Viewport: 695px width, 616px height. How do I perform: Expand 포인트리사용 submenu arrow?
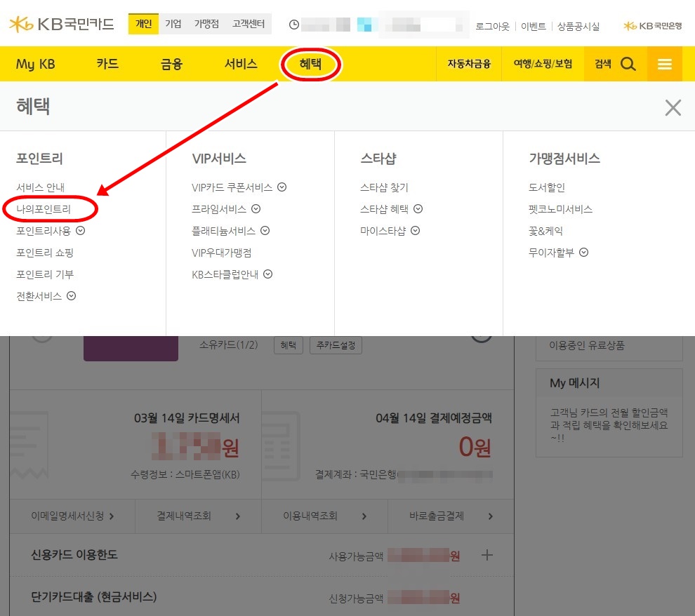[x=80, y=230]
